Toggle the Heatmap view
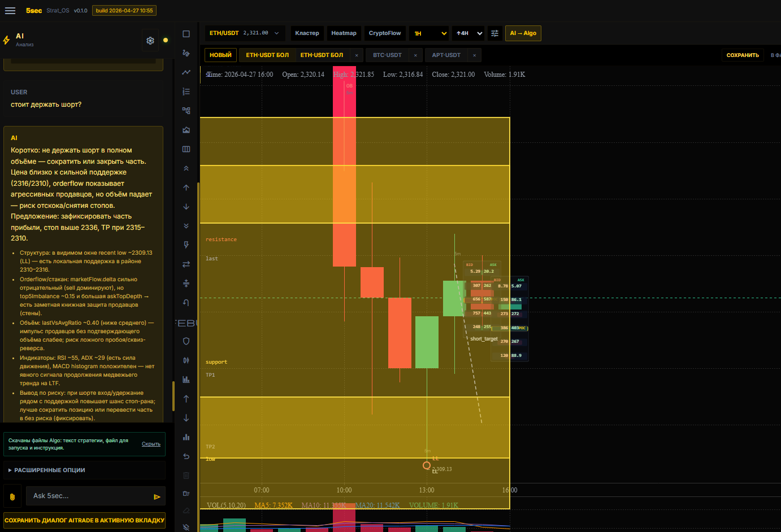This screenshot has height=532, width=781. click(344, 33)
